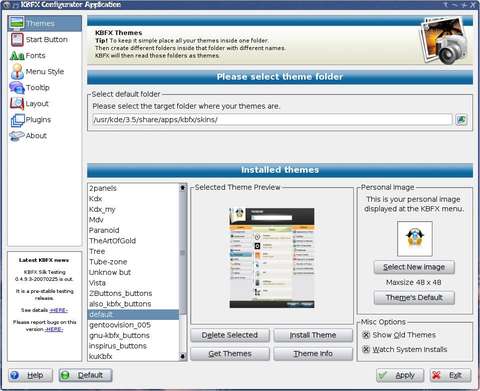Screen dimensions: 480x391
Task: Click the camera photo icon in header
Action: (x=444, y=41)
